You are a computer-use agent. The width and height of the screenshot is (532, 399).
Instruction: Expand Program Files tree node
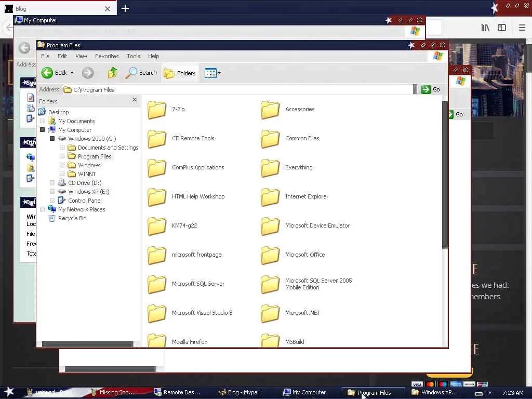tap(62, 156)
